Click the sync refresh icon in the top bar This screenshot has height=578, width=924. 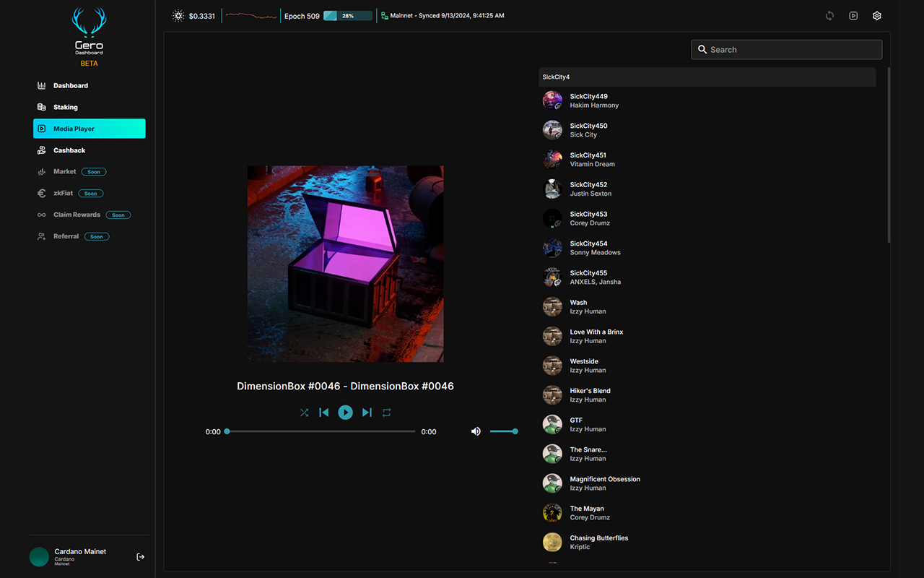(829, 15)
